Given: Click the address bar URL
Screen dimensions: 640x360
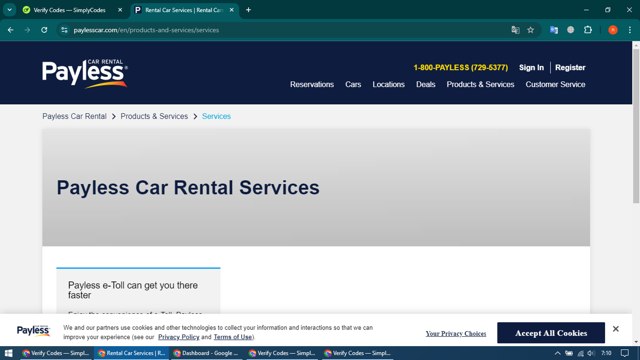Looking at the screenshot, I should (x=146, y=30).
